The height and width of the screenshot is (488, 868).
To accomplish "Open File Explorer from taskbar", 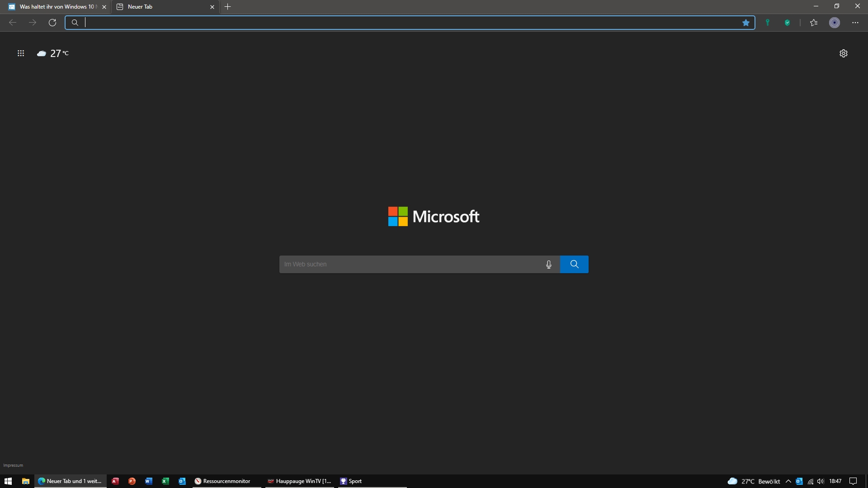I will (x=26, y=481).
